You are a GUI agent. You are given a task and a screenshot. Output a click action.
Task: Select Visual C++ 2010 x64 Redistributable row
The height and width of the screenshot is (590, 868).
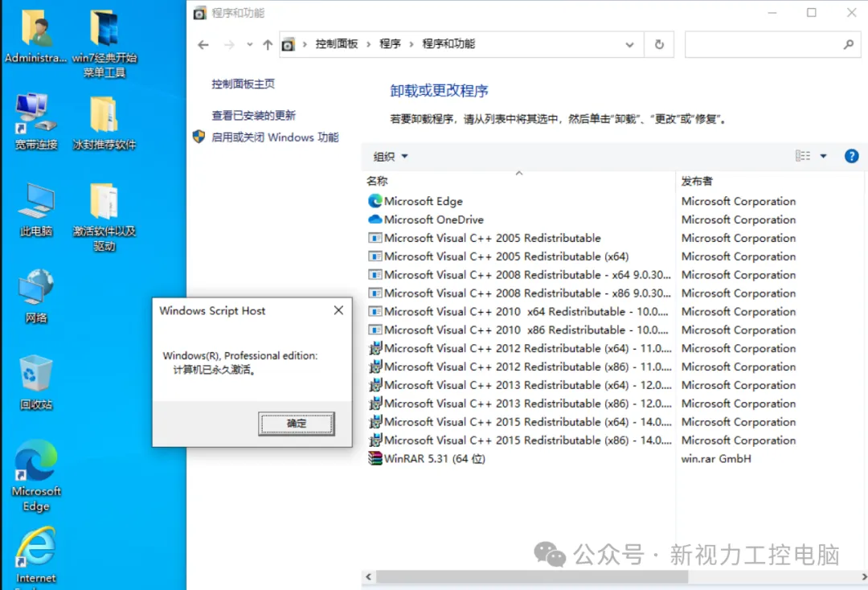click(x=518, y=311)
